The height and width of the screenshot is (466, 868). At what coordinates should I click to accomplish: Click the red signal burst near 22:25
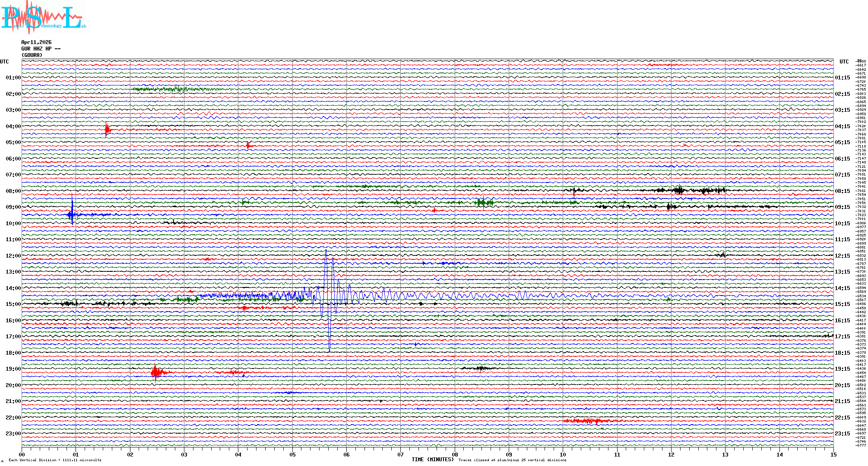pos(589,421)
